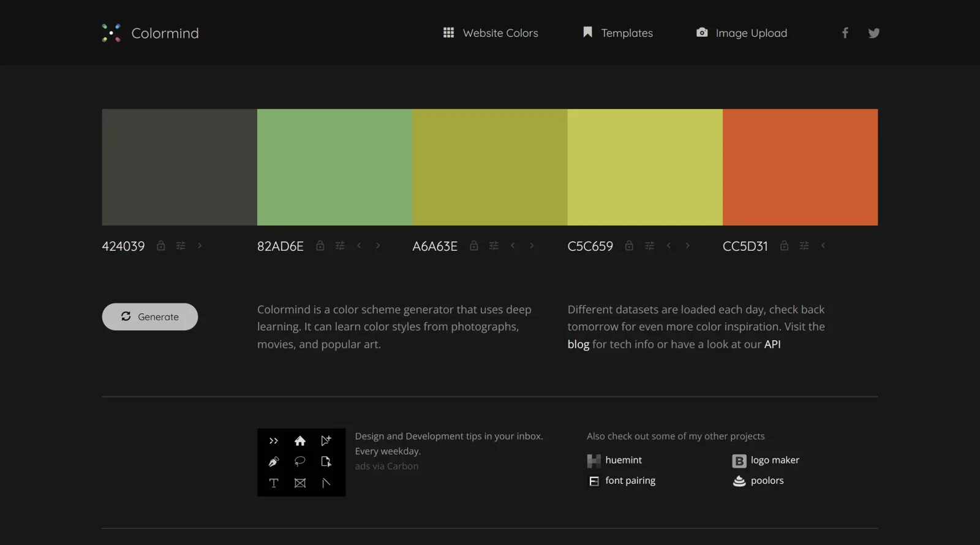Viewport: 980px width, 545px height.
Task: Open the logo maker project link
Action: tap(766, 460)
